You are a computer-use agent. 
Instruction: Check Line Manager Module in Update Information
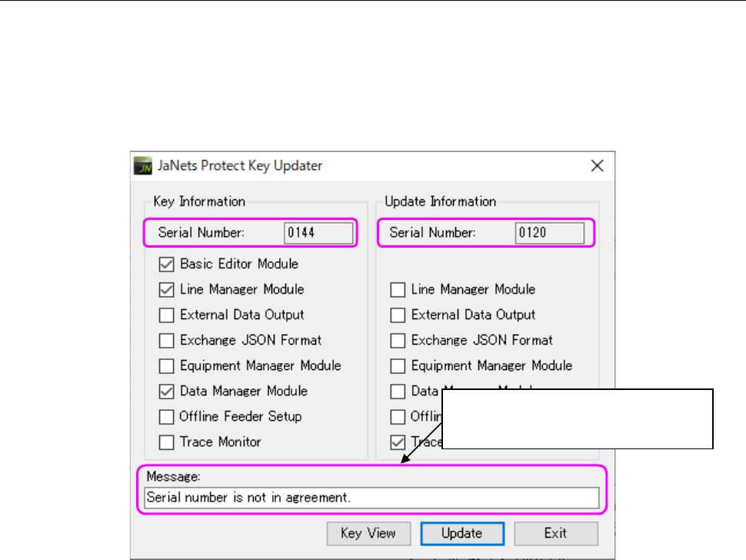pos(398,290)
